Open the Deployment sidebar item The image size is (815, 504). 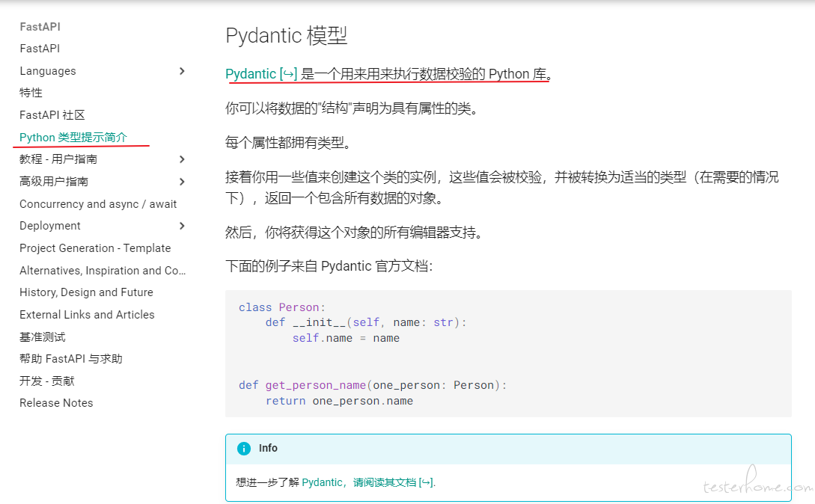pos(50,226)
